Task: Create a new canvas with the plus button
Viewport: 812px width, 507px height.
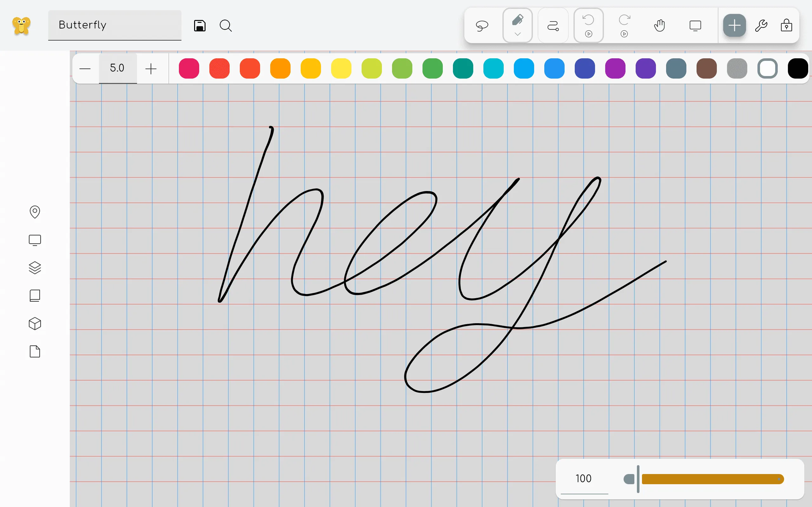Action: coord(735,25)
